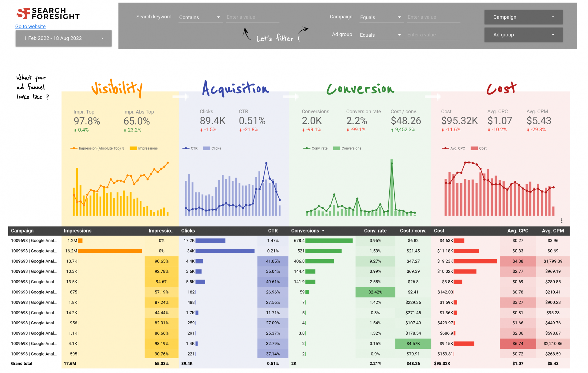Click the Go to website link

[x=30, y=26]
